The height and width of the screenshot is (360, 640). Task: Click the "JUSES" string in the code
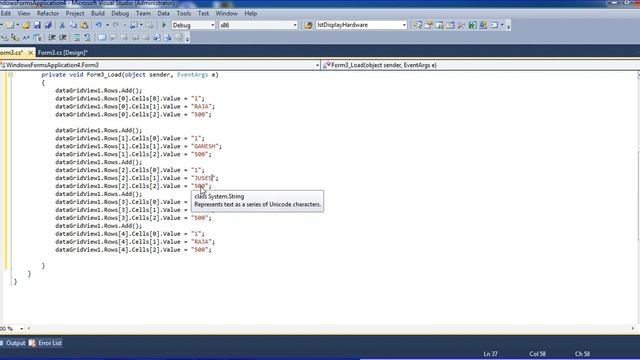tap(204, 178)
